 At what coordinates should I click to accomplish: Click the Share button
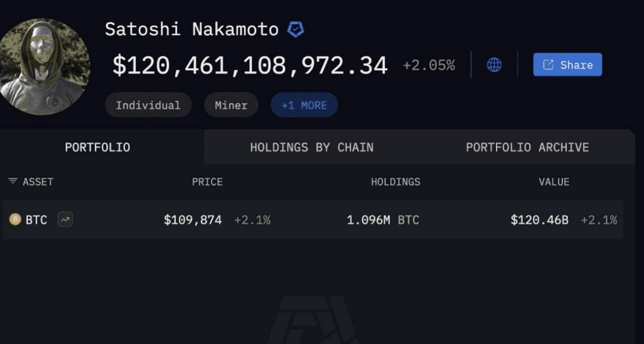568,65
